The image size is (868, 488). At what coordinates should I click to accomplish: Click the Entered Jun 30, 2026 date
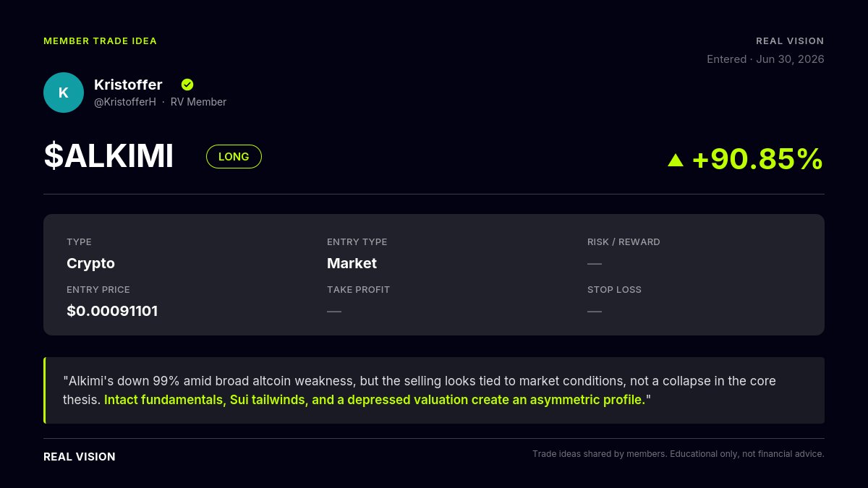click(765, 59)
